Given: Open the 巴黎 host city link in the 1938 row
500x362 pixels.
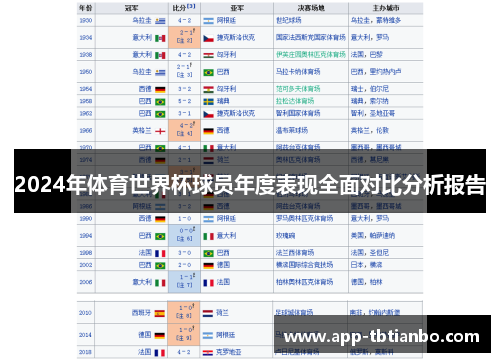Looking at the screenshot, I should click(x=376, y=55).
